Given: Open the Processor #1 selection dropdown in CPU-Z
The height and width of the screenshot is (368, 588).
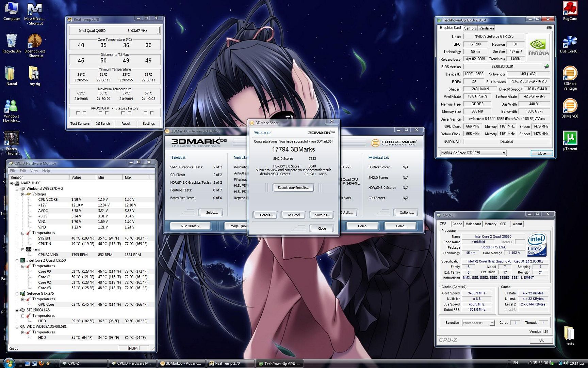Looking at the screenshot, I should click(x=492, y=323).
